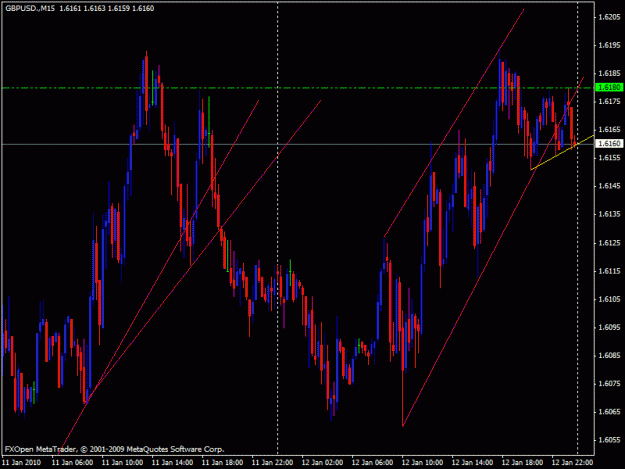Click the 1.6055 price axis label

[x=610, y=440]
